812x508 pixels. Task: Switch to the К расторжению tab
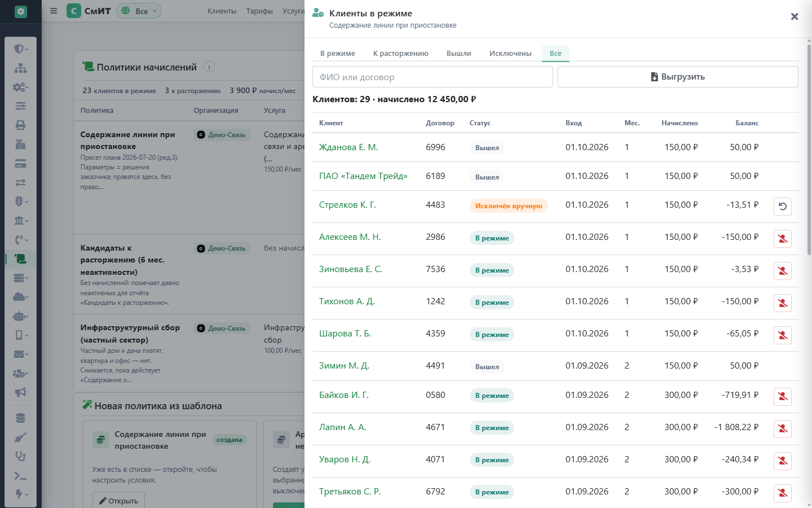point(401,53)
